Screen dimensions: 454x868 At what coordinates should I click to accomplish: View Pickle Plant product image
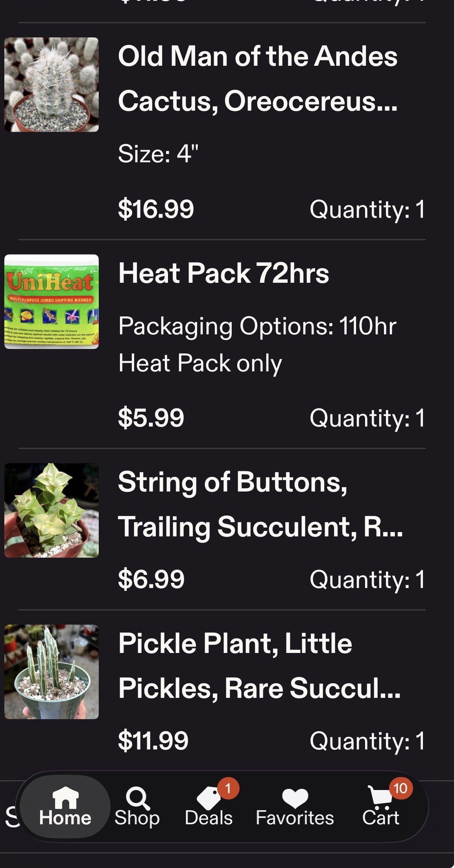[x=52, y=672]
